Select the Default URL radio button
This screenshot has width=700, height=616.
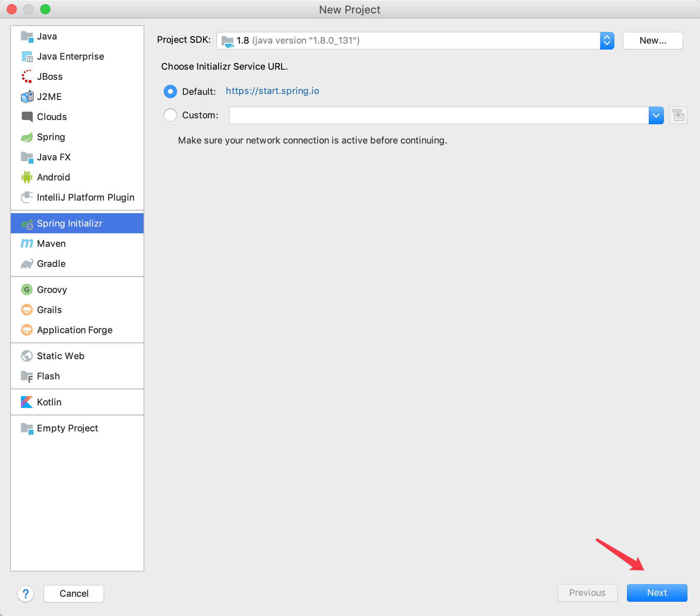(170, 91)
